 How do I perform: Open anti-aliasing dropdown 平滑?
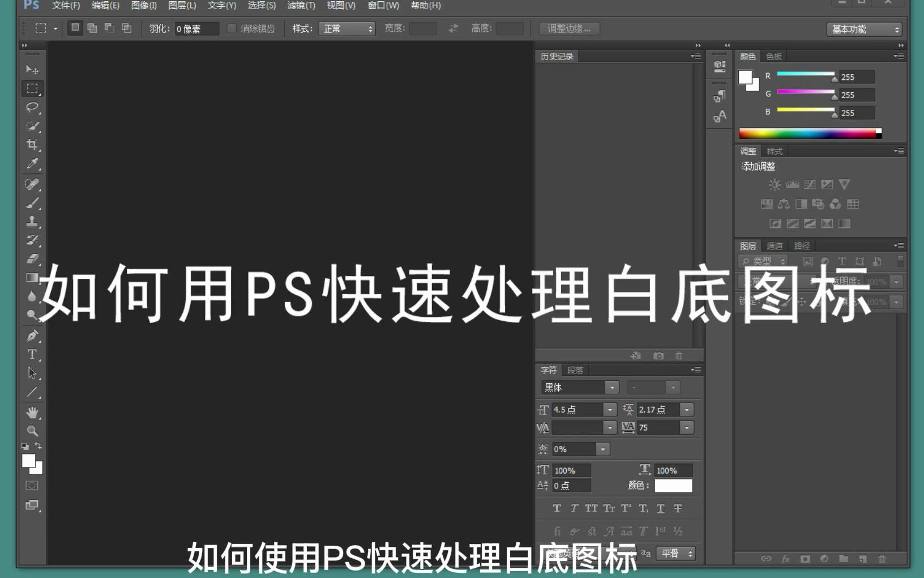click(676, 554)
